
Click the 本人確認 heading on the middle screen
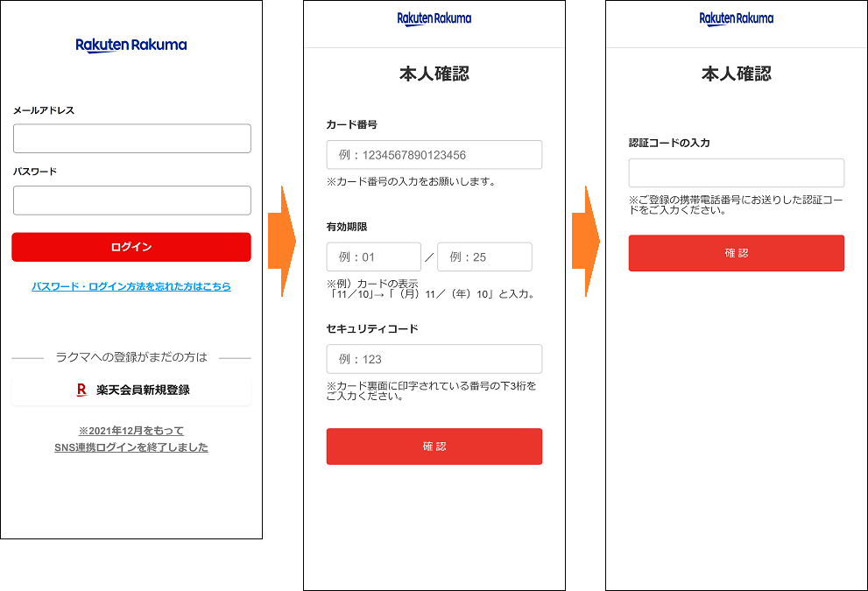[x=434, y=74]
